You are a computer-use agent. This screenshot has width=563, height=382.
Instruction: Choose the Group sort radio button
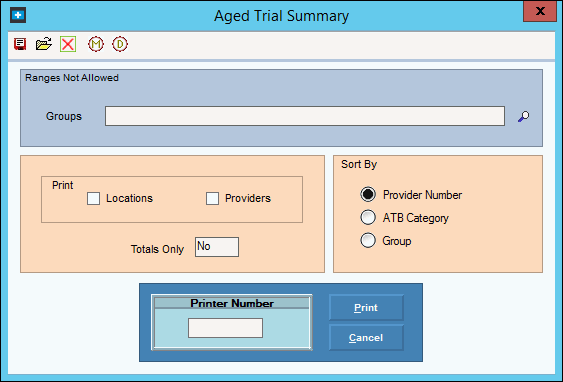pyautogui.click(x=368, y=241)
